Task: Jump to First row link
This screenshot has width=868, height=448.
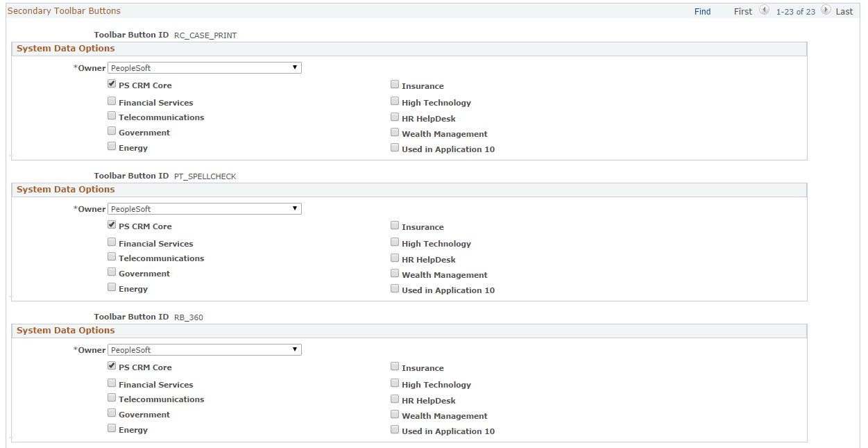Action: [742, 12]
